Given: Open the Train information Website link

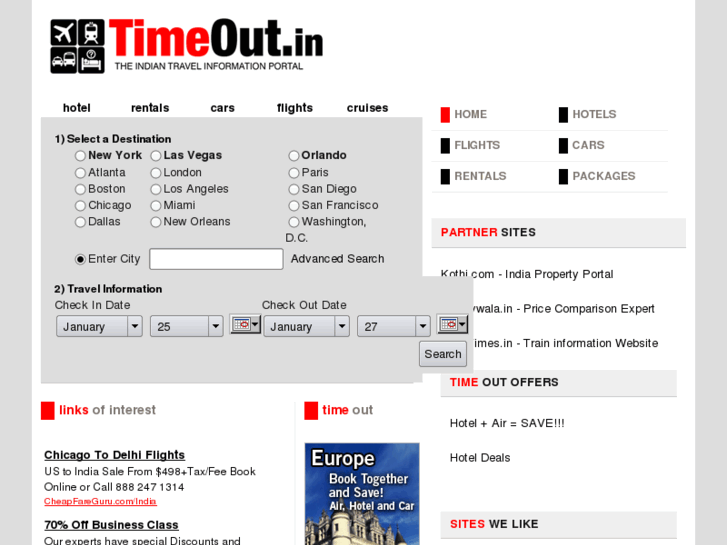Looking at the screenshot, I should [566, 343].
